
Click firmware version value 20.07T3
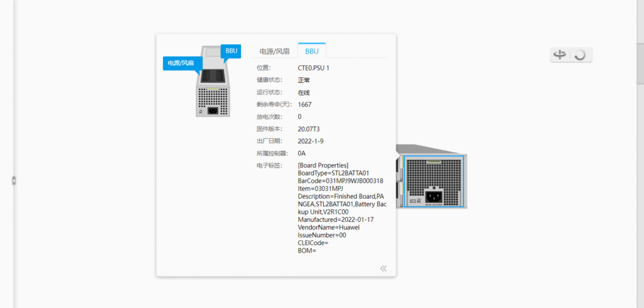pos(309,129)
